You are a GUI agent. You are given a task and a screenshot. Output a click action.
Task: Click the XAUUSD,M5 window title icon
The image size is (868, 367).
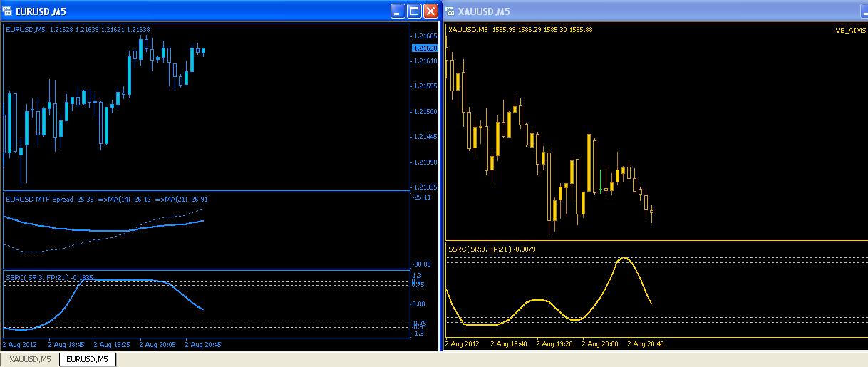(451, 11)
